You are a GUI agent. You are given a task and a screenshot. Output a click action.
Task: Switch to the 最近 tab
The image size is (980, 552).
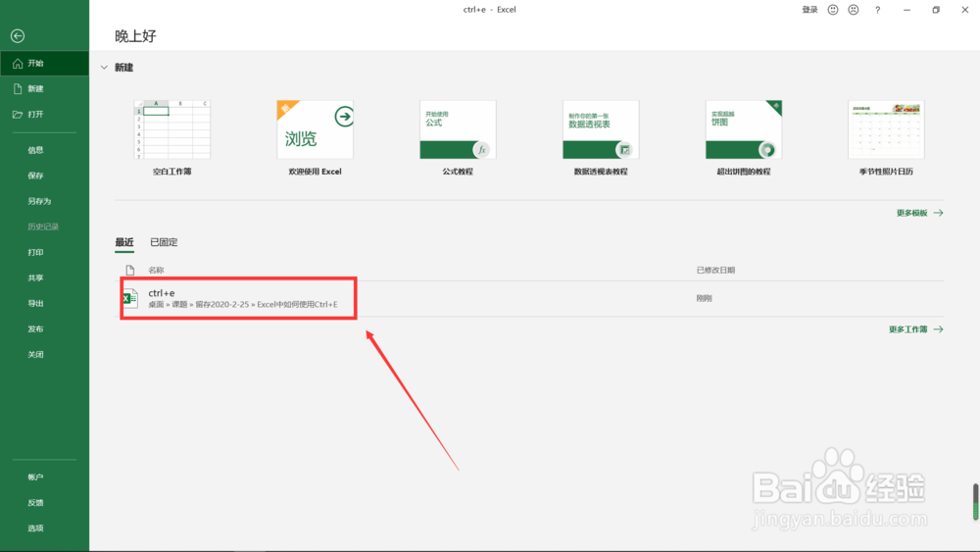coord(124,242)
